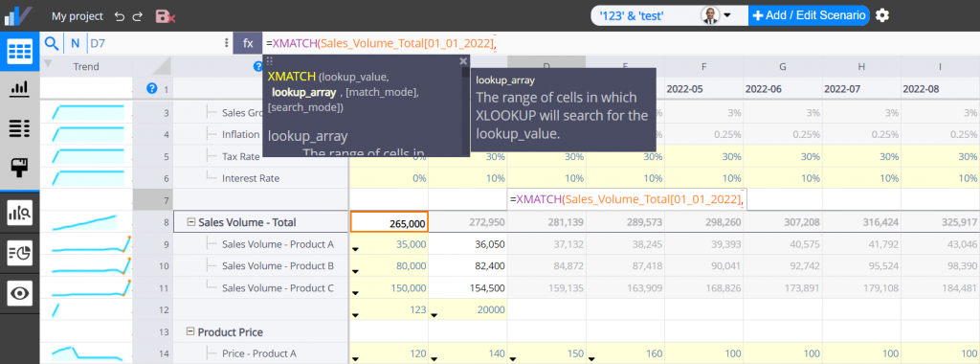The width and height of the screenshot is (980, 364).
Task: Select Sales Volume - Product A row
Action: pyautogui.click(x=278, y=244)
